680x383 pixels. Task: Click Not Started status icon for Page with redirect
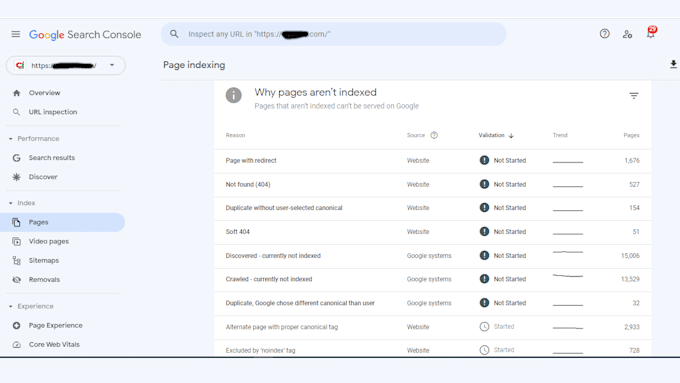click(x=484, y=160)
